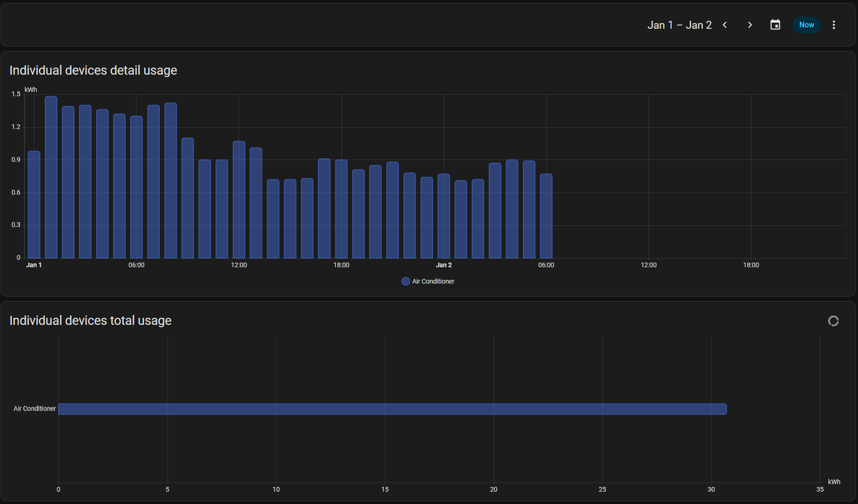Image resolution: width=858 pixels, height=504 pixels.
Task: Click the tallest bar in the detail chart
Action: click(x=51, y=177)
